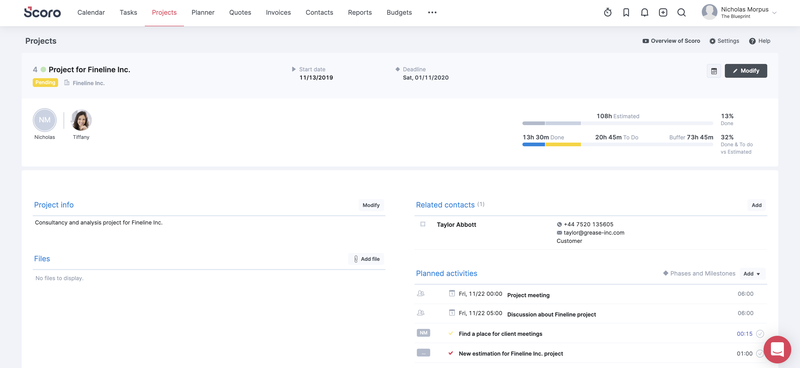The width and height of the screenshot is (800, 368).
Task: Click yellow priority check on Find a place task
Action: (451, 333)
